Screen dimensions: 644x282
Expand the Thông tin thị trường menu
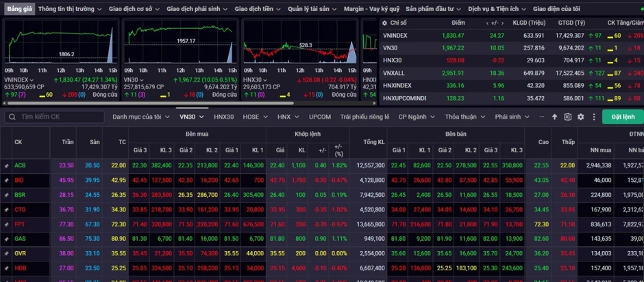tap(70, 9)
